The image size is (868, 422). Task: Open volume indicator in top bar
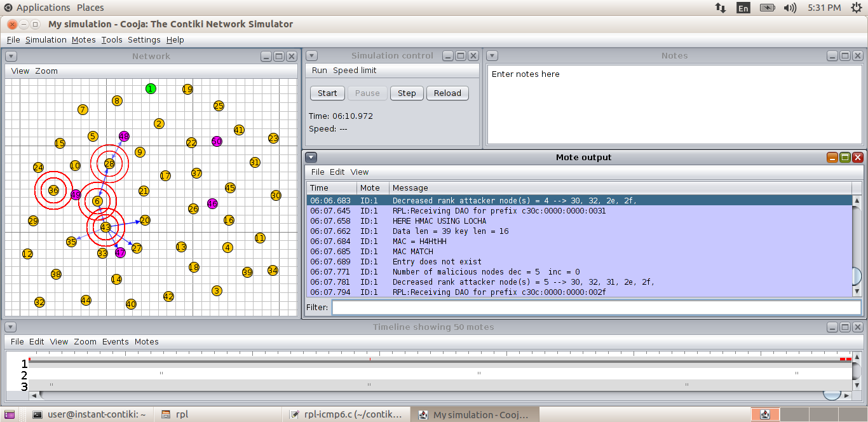click(x=790, y=8)
